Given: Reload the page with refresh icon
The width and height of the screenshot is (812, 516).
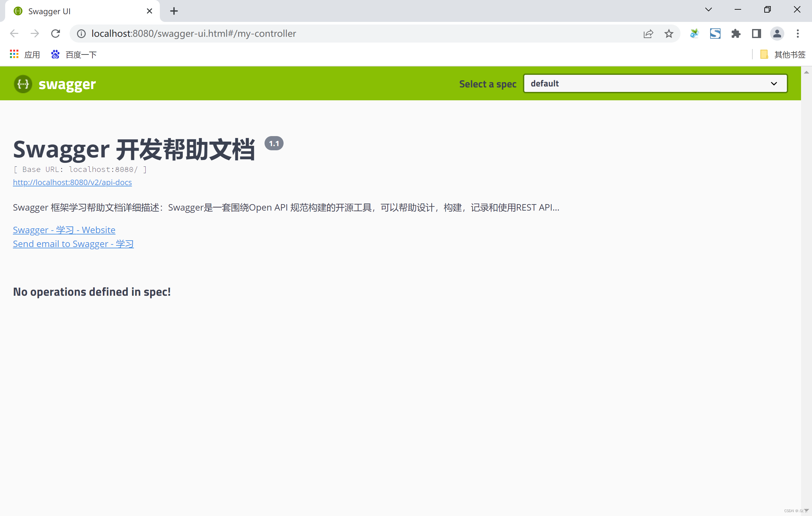Looking at the screenshot, I should pos(56,34).
